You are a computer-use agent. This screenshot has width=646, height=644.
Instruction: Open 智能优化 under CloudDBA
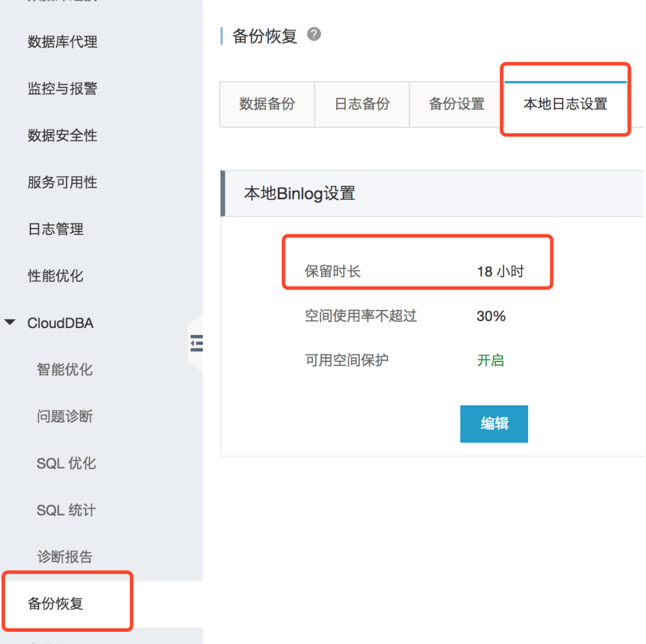[65, 370]
